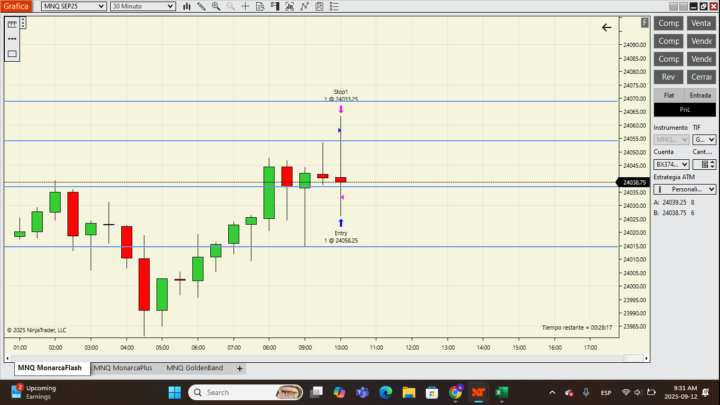The height and width of the screenshot is (405, 720).
Task: Open Task View from the taskbar
Action: [x=316, y=393]
